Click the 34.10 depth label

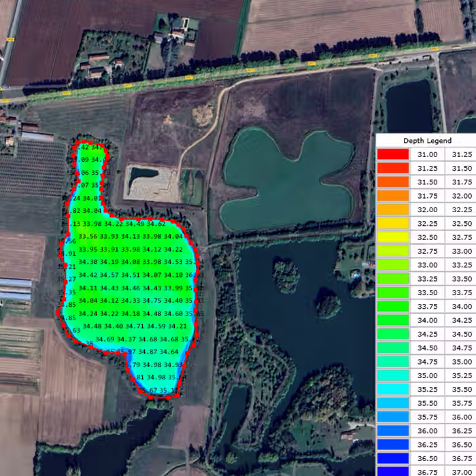pos(173,275)
